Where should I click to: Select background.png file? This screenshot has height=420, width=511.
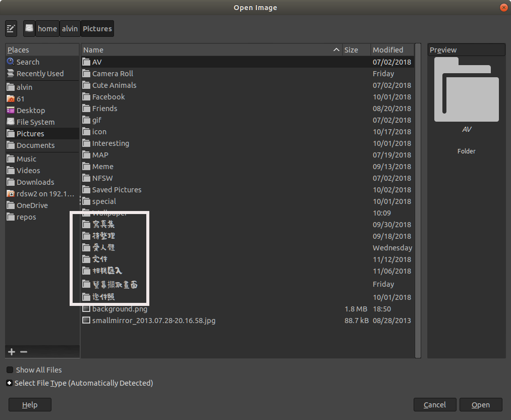coord(120,309)
